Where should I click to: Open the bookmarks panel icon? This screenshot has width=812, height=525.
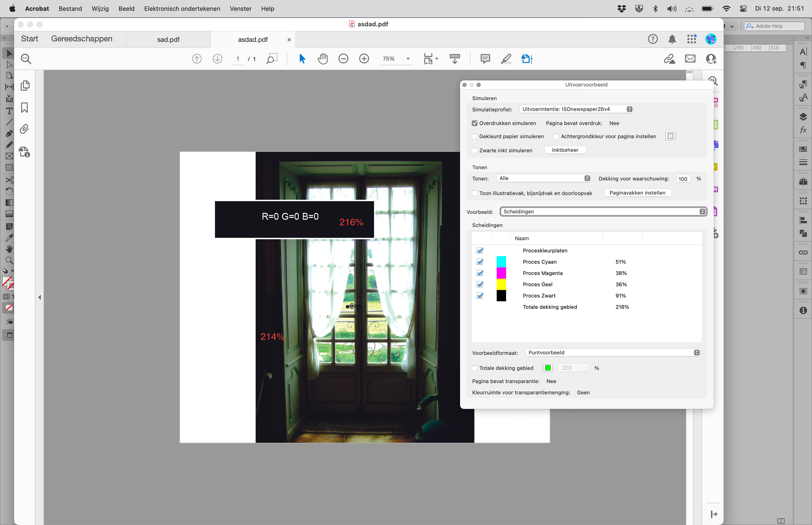point(24,108)
